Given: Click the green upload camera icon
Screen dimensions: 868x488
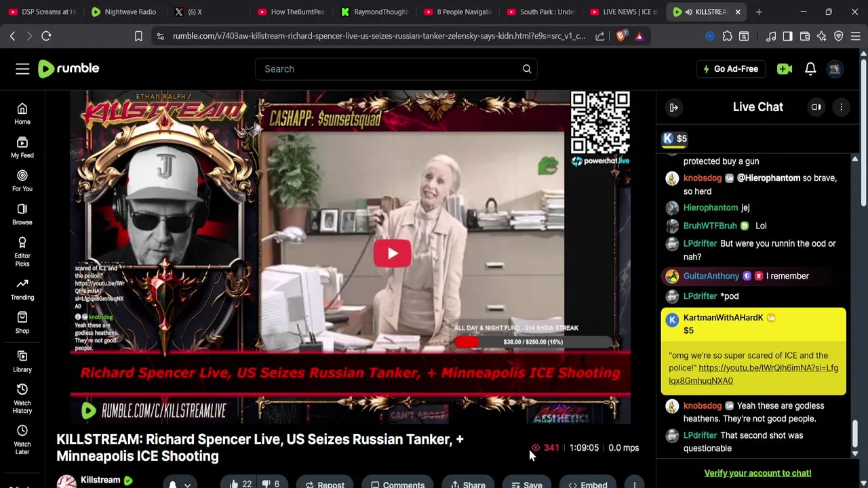Looking at the screenshot, I should coord(785,68).
